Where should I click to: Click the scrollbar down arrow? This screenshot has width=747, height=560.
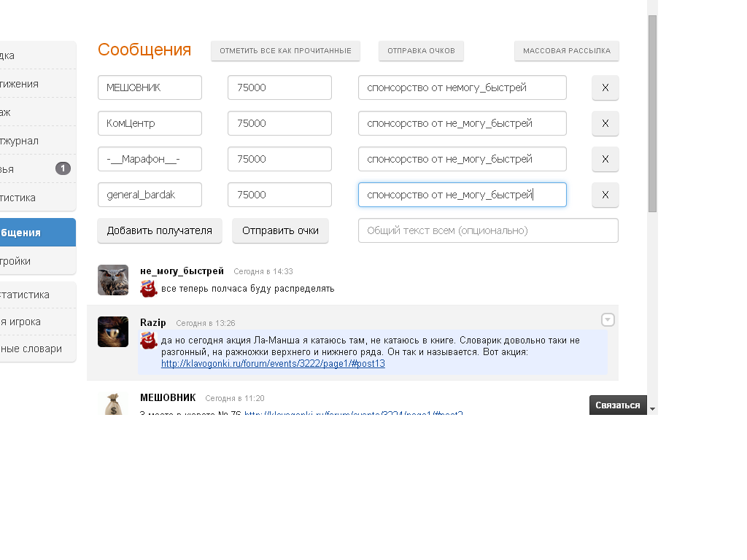(652, 409)
